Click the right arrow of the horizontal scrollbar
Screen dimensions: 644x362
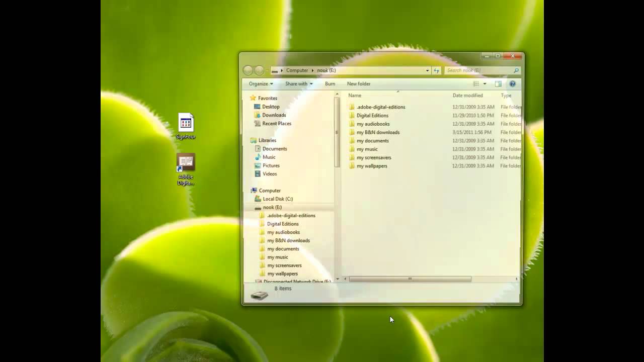coord(516,279)
